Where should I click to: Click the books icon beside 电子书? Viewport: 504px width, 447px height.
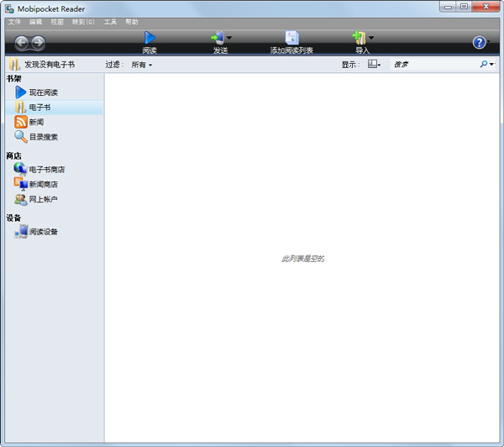[x=20, y=108]
